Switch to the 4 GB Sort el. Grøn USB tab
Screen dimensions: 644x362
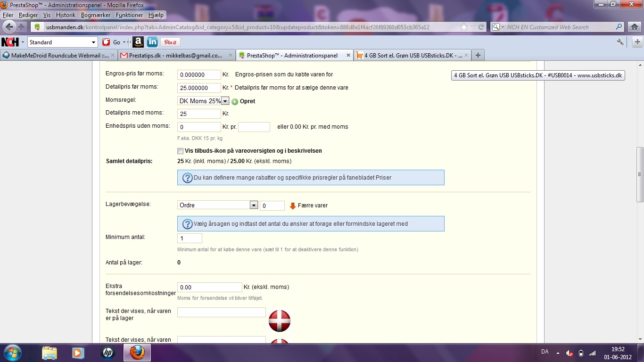pyautogui.click(x=411, y=55)
